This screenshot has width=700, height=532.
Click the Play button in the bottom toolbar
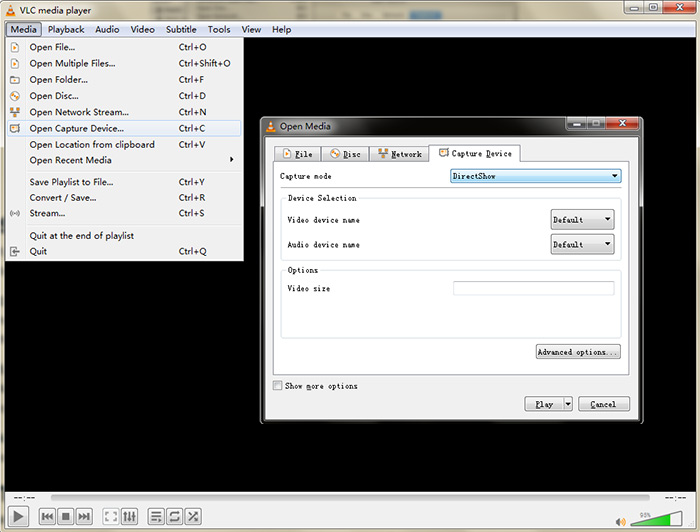point(18,517)
